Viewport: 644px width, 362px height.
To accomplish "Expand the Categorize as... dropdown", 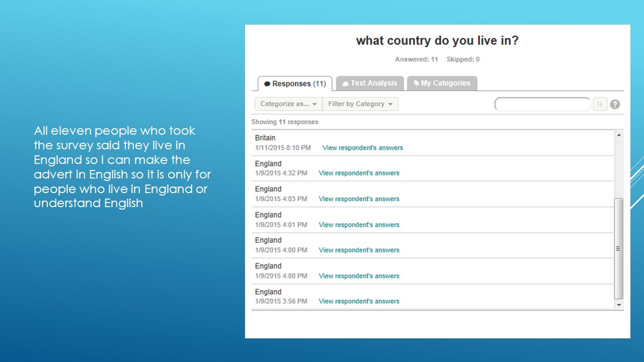I will click(289, 104).
